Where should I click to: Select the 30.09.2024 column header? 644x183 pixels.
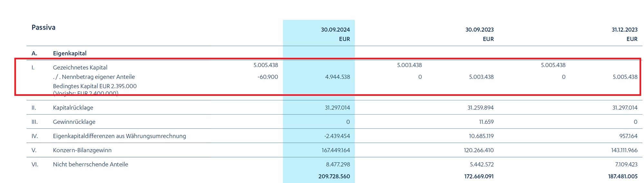(x=335, y=30)
